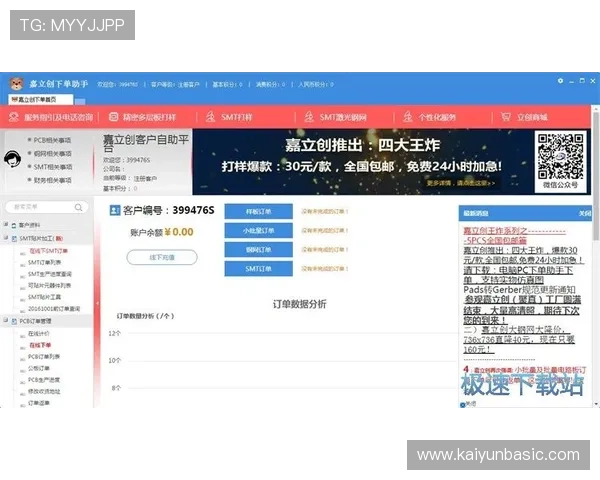The width and height of the screenshot is (600, 480).
Task: Click the customer service headset avatar
Action: coord(13,159)
